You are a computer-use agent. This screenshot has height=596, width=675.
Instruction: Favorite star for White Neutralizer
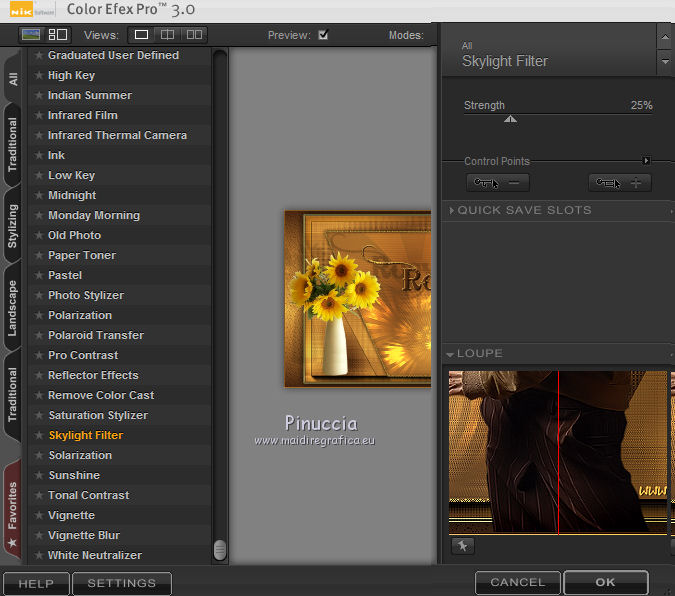(x=39, y=555)
